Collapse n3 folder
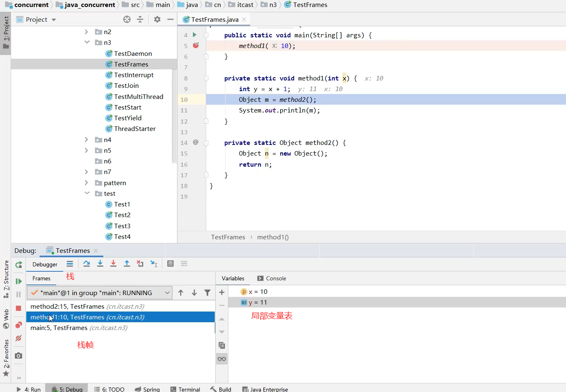Screen dimensions: 566x392 click(87, 42)
